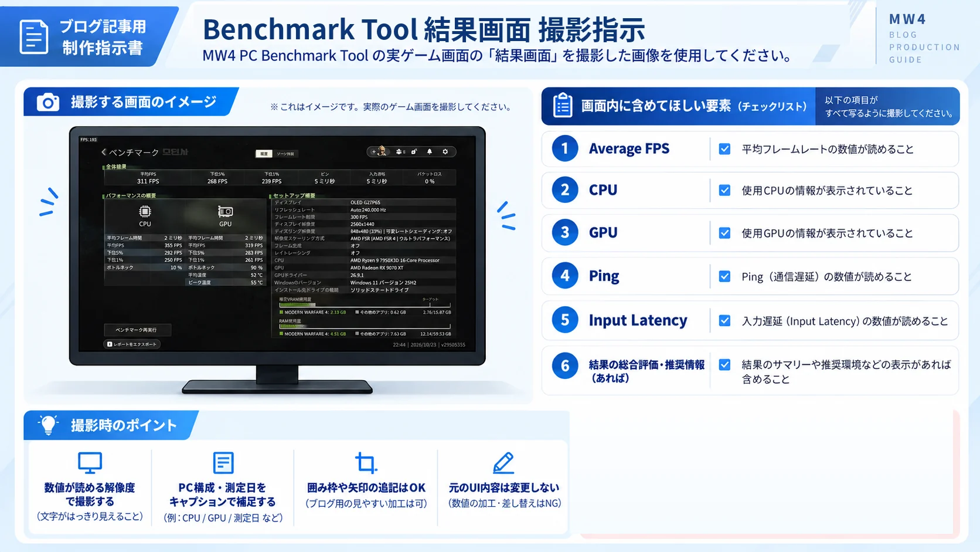This screenshot has height=552, width=980.
Task: Click the 2560x1440 display resolution value
Action: 362,224
